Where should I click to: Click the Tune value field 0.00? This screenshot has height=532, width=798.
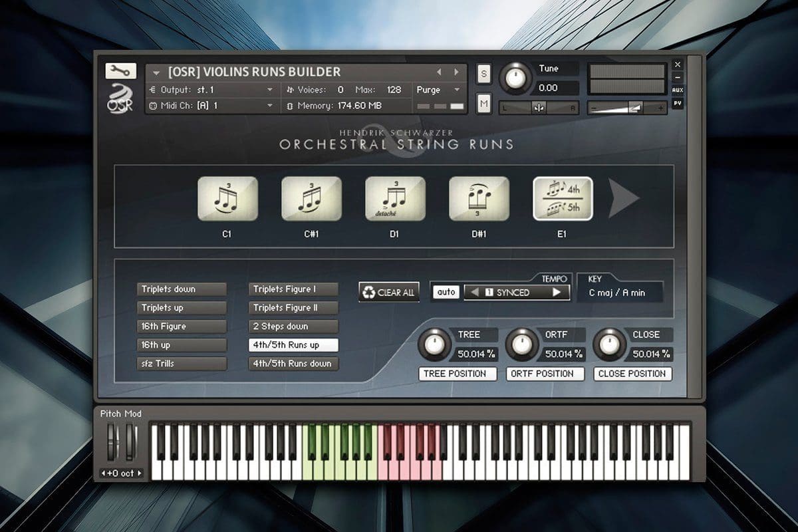(557, 88)
